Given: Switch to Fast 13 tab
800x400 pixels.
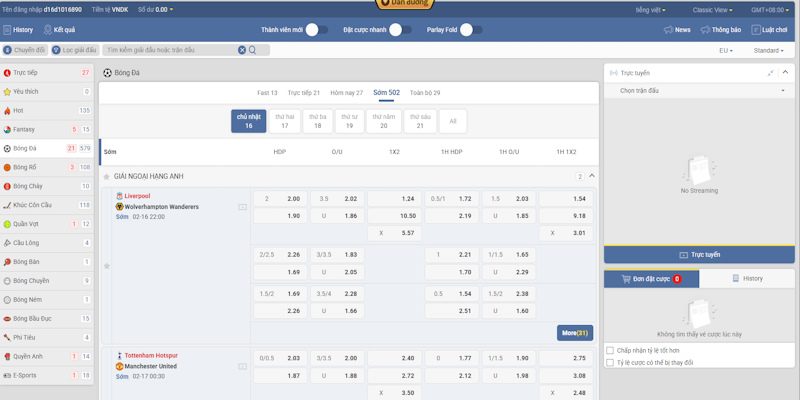Looking at the screenshot, I should click(267, 93).
